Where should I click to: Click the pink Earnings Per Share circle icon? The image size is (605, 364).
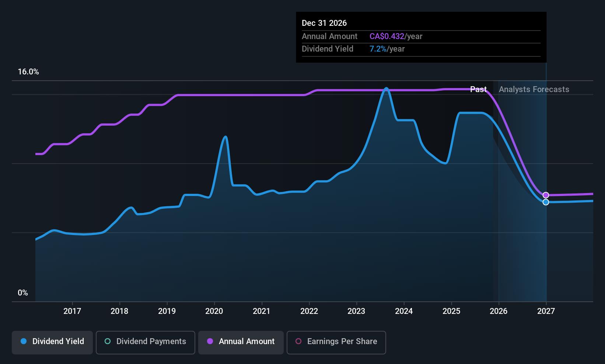pos(298,341)
